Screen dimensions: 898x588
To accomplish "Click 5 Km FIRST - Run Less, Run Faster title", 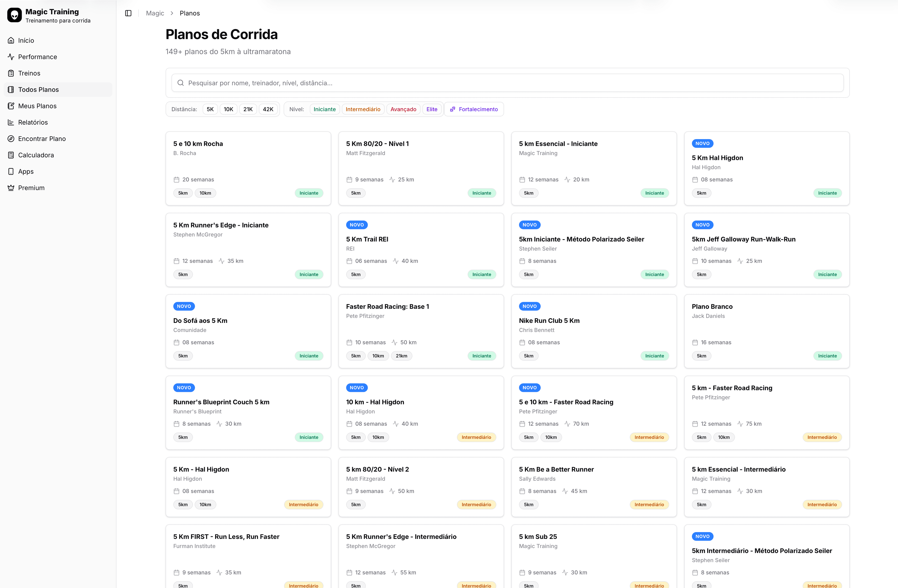I will coord(226,537).
